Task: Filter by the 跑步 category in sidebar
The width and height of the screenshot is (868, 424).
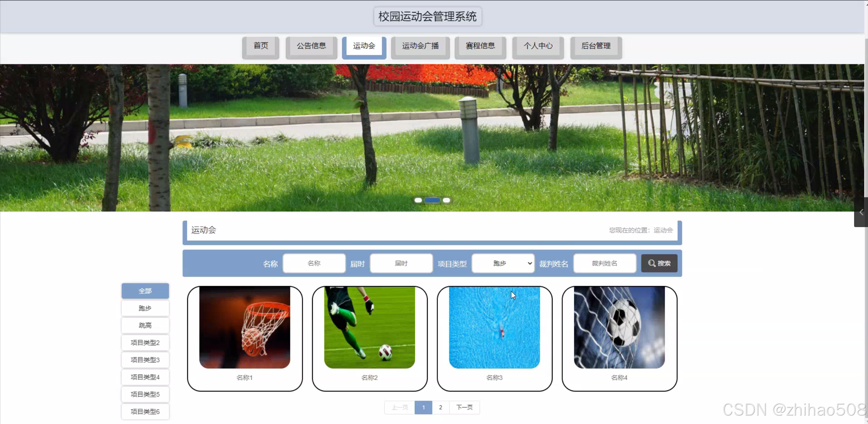Action: [145, 308]
